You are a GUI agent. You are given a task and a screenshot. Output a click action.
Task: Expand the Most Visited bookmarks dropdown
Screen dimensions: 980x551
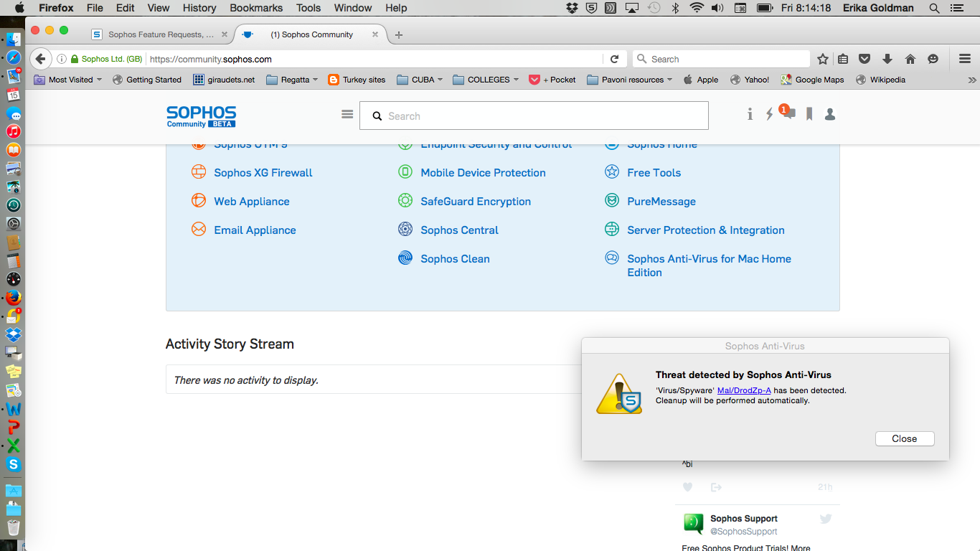tap(67, 80)
